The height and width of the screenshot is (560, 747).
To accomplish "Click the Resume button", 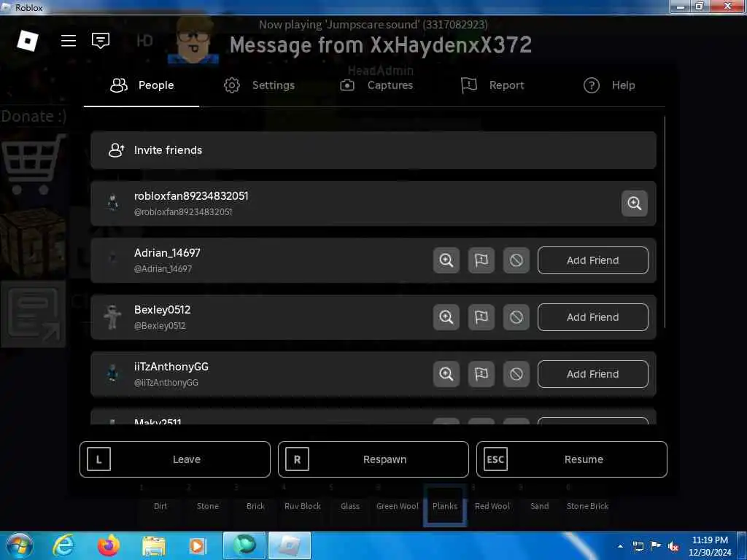I will (x=572, y=459).
